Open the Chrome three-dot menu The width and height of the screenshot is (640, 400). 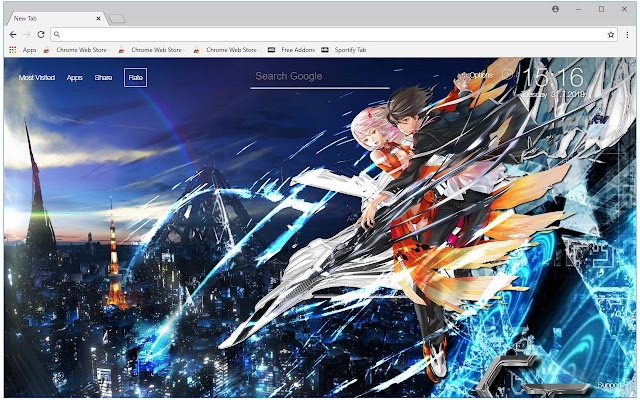click(627, 35)
